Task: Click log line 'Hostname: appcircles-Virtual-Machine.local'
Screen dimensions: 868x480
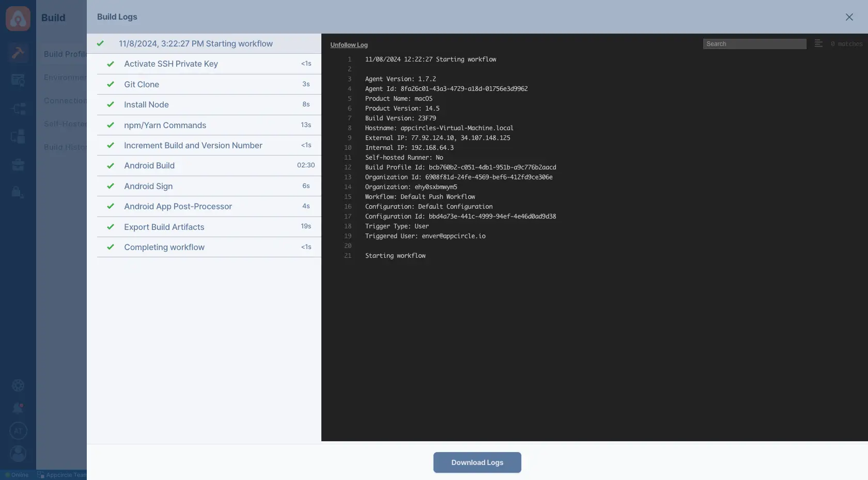Action: (439, 128)
